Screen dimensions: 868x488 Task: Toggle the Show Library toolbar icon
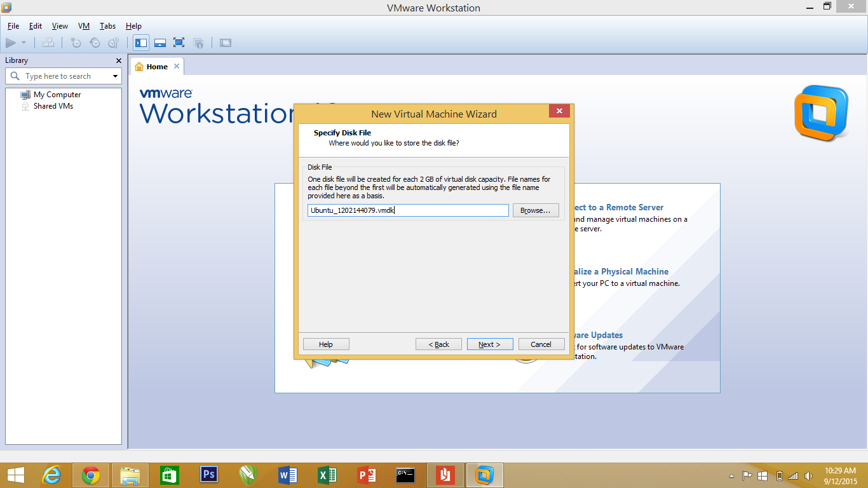pos(141,43)
